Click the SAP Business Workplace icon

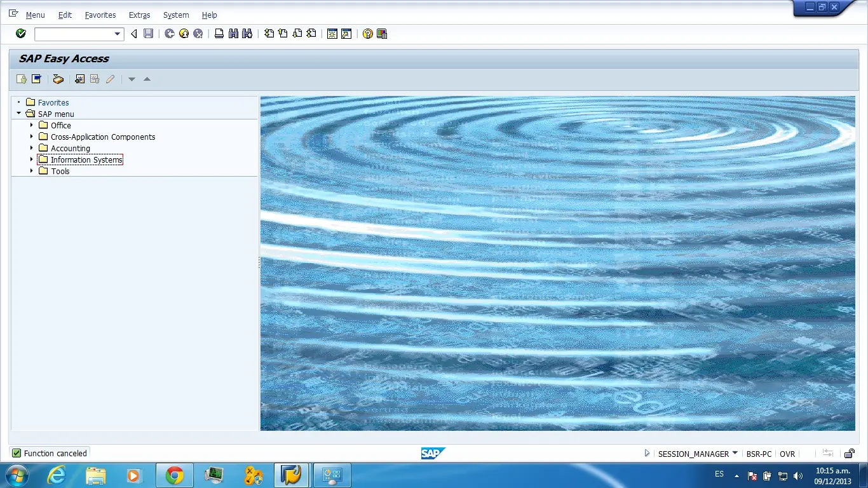[x=58, y=79]
